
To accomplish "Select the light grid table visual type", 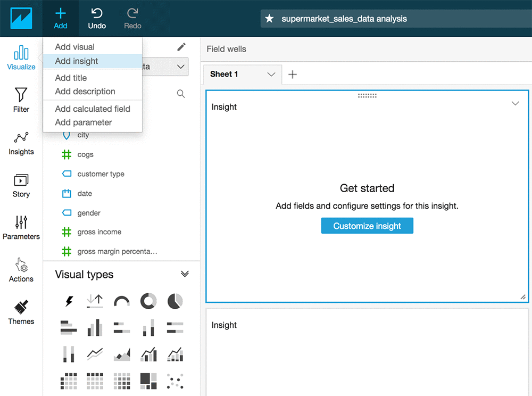I will click(95, 381).
